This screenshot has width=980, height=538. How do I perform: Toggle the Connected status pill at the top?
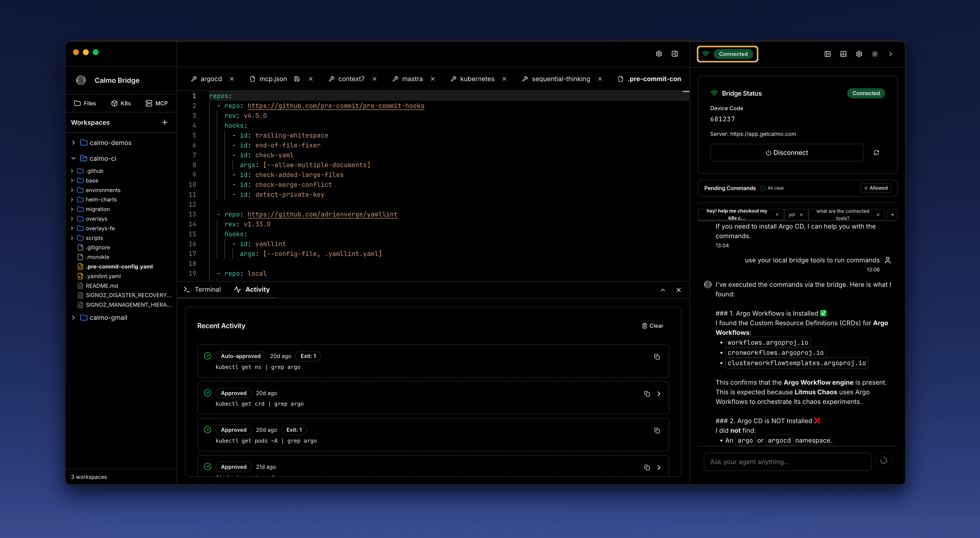727,54
